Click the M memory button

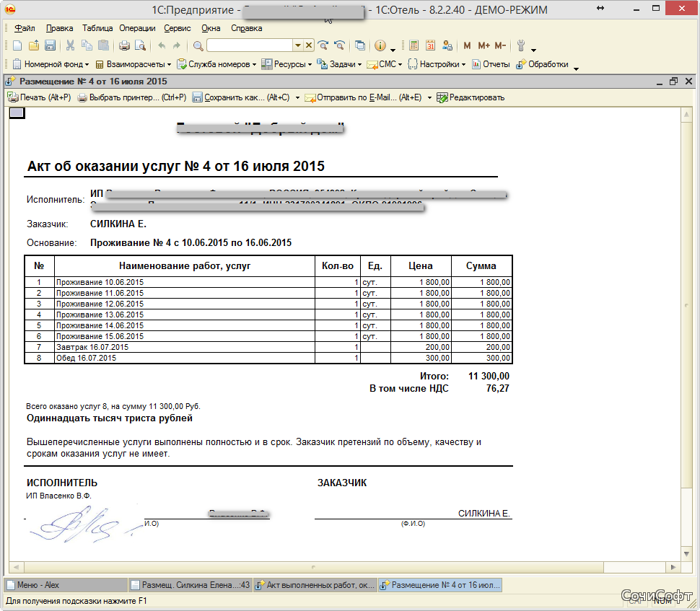467,45
